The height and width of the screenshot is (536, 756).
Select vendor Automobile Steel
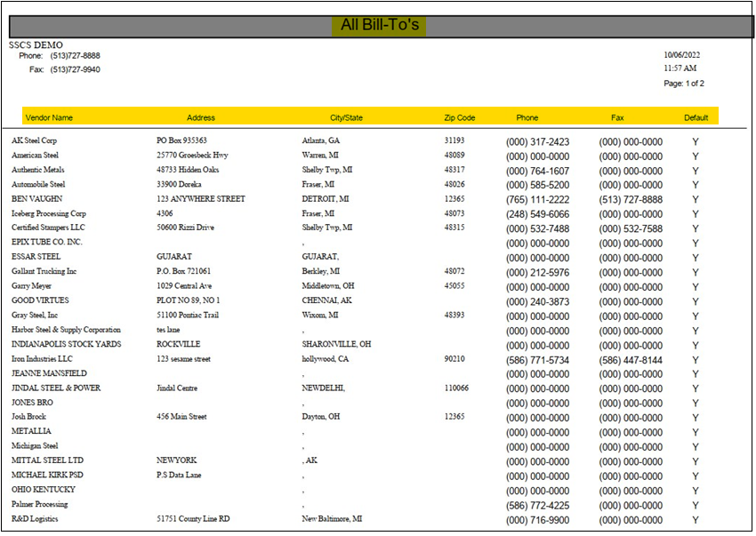tap(38, 184)
